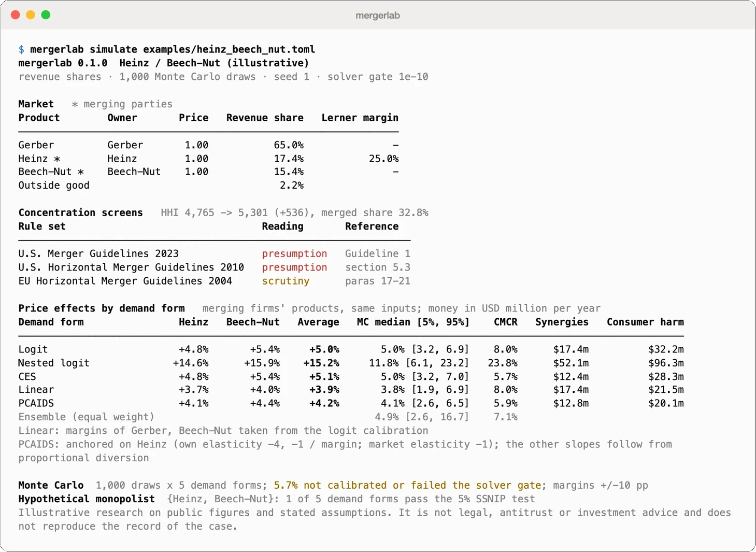Screen dimensions: 756x552
Task: Click the 'paras 17–21' reference
Action: 378,281
